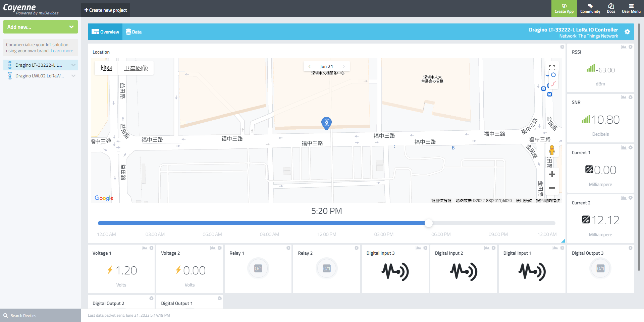This screenshot has width=644, height=322.
Task: Go to next date after Jun 21
Action: click(344, 66)
